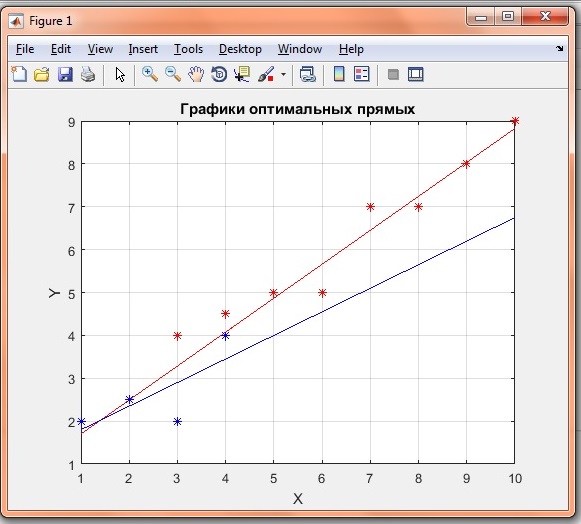
Task: Toggle the Data Cursor tool
Action: [242, 74]
